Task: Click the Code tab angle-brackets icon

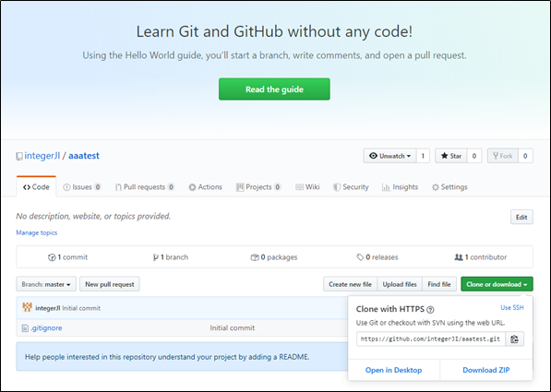Action: pyautogui.click(x=27, y=187)
